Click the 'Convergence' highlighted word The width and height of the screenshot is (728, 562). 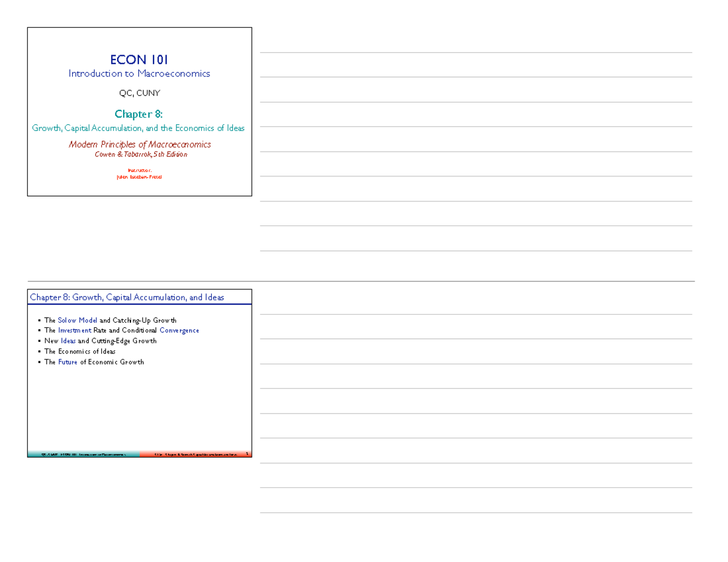(x=179, y=330)
